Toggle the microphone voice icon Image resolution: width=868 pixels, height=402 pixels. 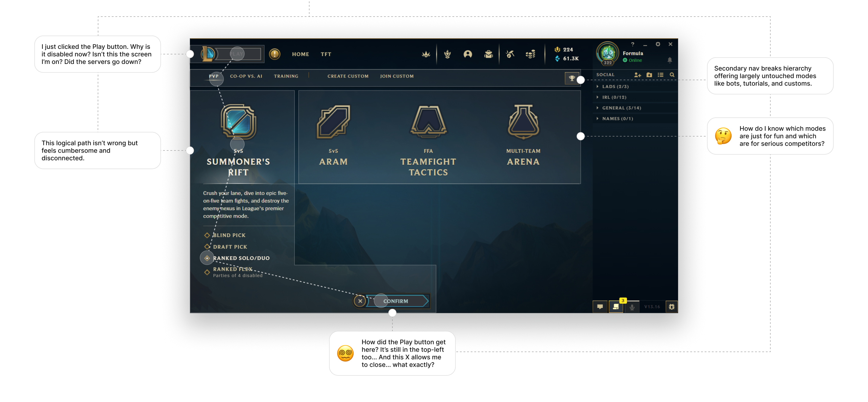(x=632, y=307)
